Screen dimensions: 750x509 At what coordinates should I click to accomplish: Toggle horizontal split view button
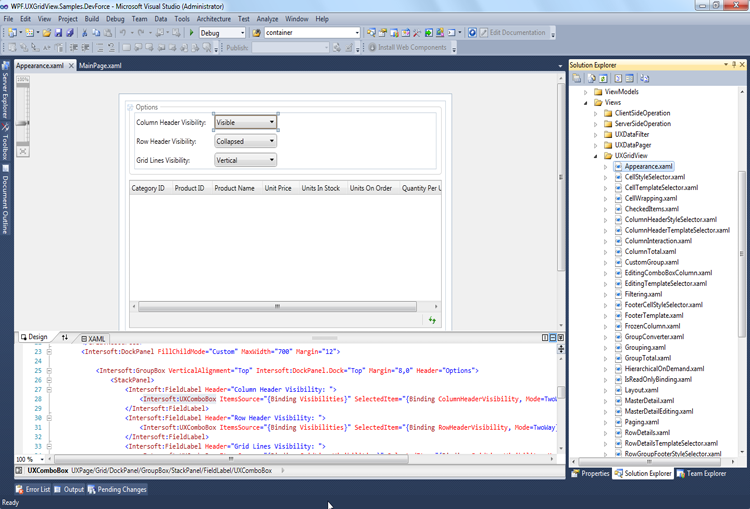click(553, 338)
